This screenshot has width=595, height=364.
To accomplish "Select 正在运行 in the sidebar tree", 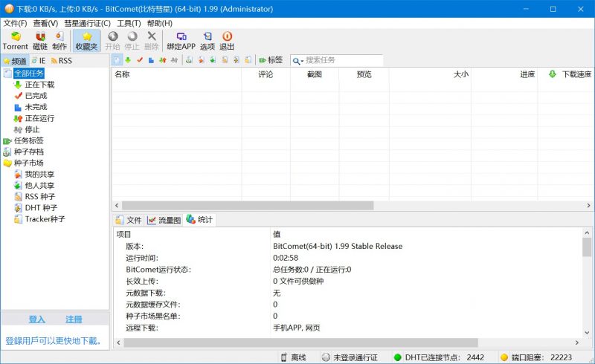I will coord(39,118).
